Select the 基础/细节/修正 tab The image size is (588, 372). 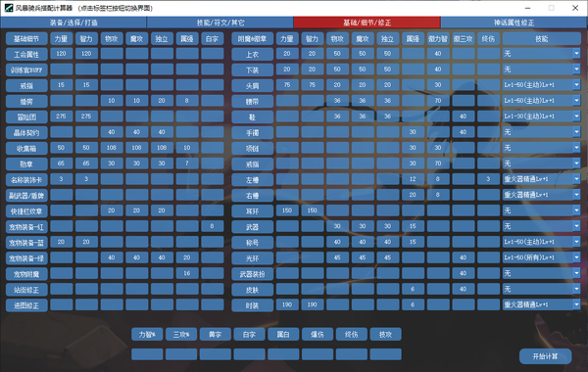click(367, 23)
